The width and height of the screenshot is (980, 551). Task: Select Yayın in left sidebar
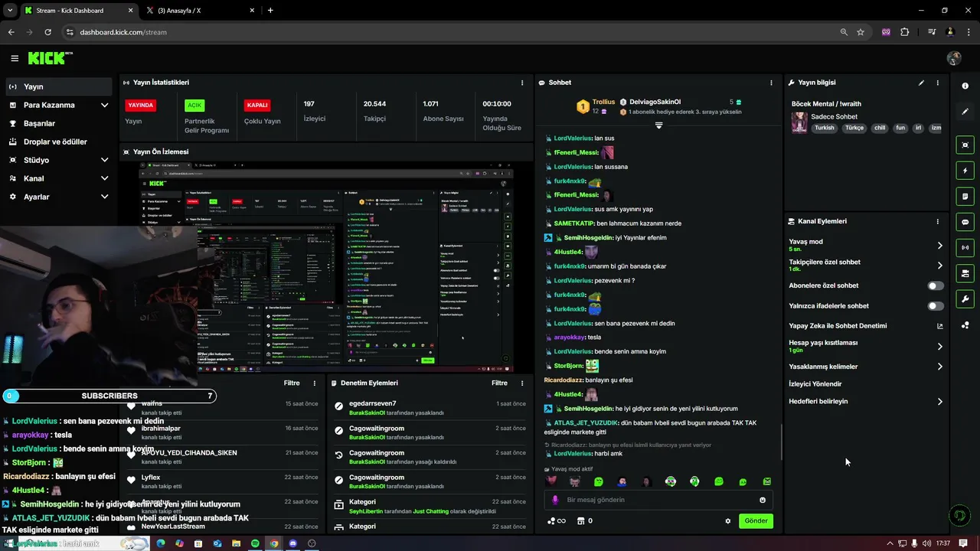pos(58,86)
